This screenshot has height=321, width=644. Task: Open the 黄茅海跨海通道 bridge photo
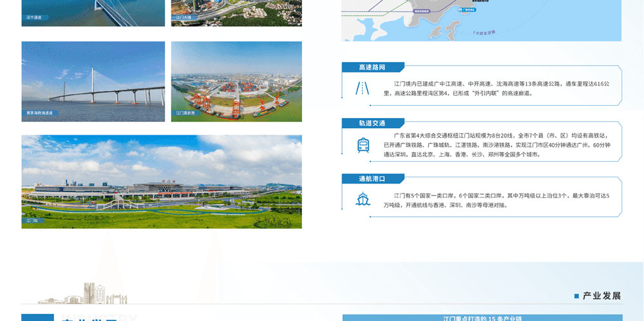[93, 81]
